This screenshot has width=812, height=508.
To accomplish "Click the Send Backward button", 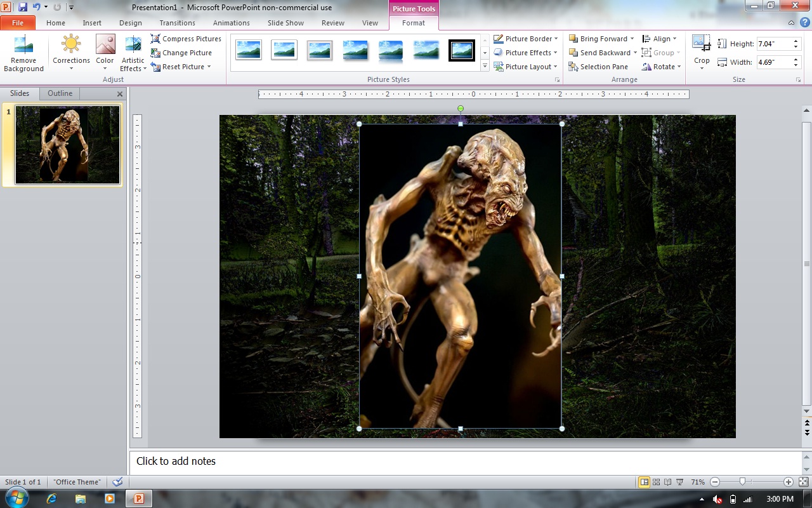I will pos(599,53).
